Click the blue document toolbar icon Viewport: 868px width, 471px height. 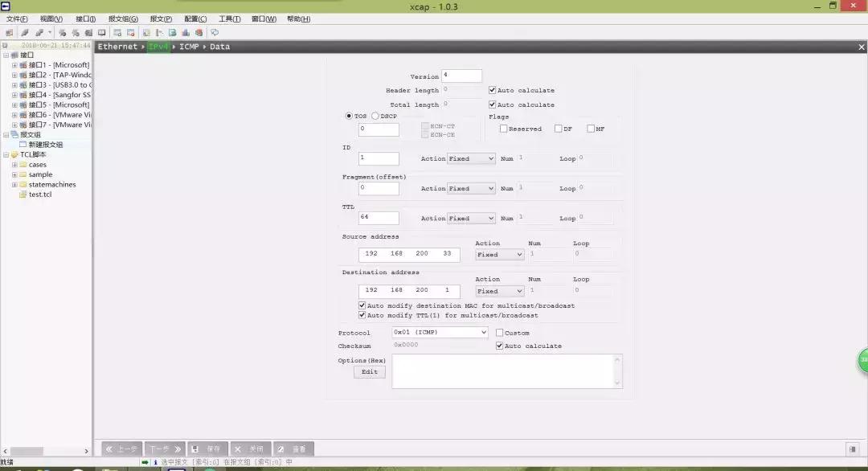[x=172, y=33]
